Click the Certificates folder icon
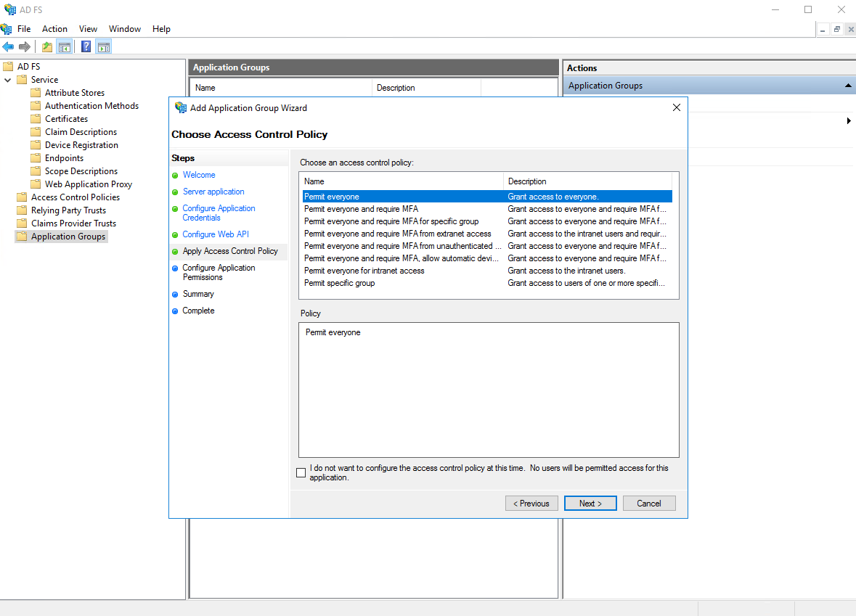This screenshot has width=856, height=616. pos(36,118)
